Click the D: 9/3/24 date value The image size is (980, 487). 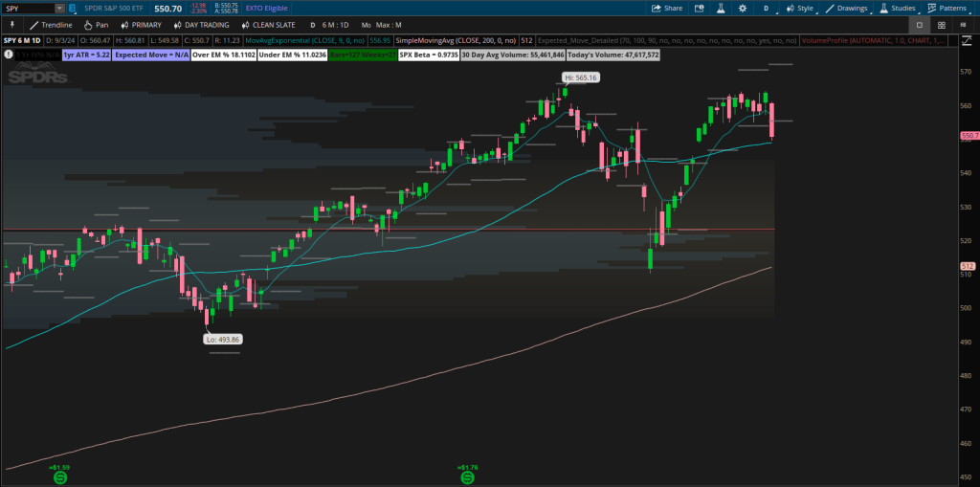pos(61,40)
